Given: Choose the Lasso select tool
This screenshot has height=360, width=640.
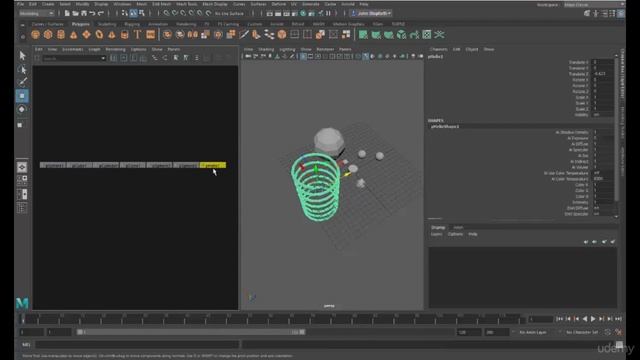Looking at the screenshot, I should (x=22, y=69).
